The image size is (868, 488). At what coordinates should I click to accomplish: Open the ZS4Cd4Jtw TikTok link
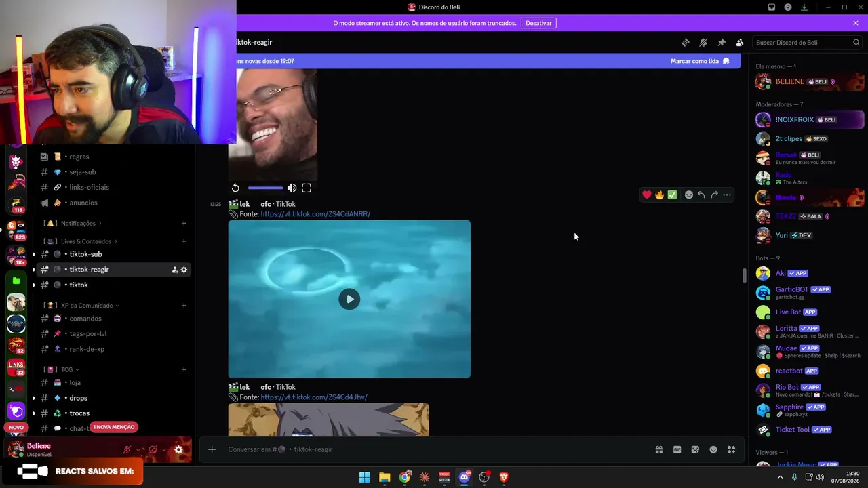314,397
